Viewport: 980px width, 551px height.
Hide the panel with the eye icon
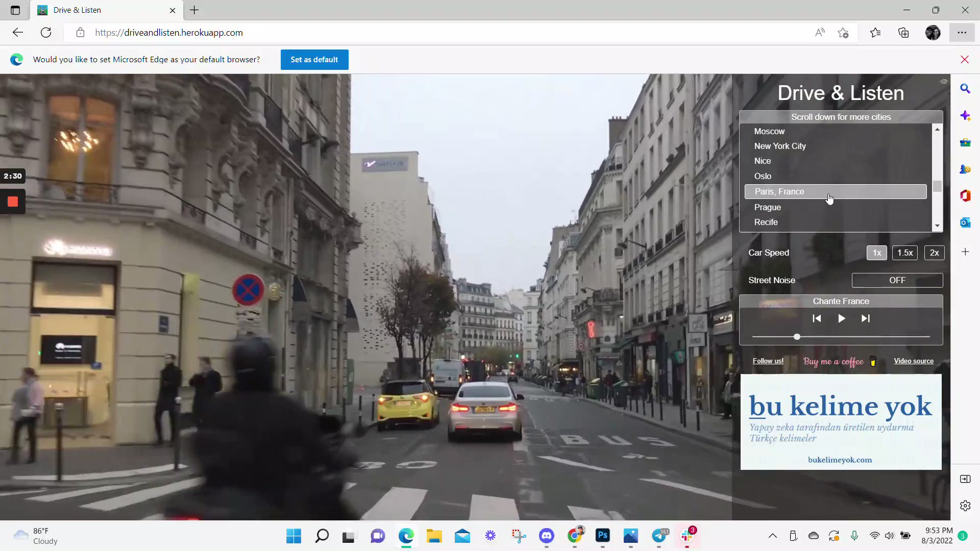(x=944, y=81)
